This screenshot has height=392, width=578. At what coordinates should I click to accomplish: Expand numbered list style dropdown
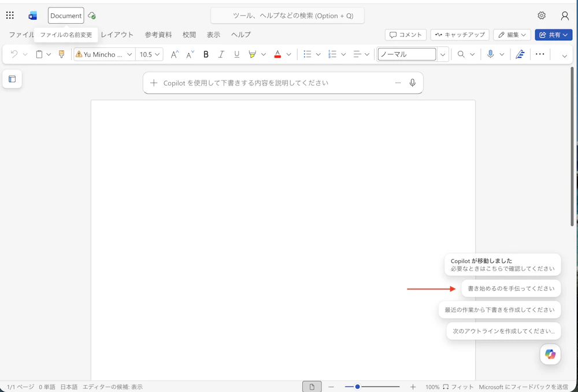tap(343, 54)
